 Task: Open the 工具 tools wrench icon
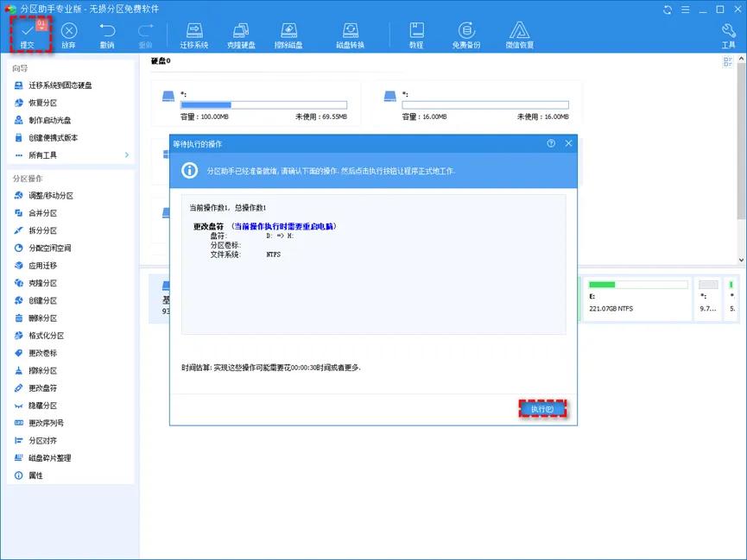728,35
